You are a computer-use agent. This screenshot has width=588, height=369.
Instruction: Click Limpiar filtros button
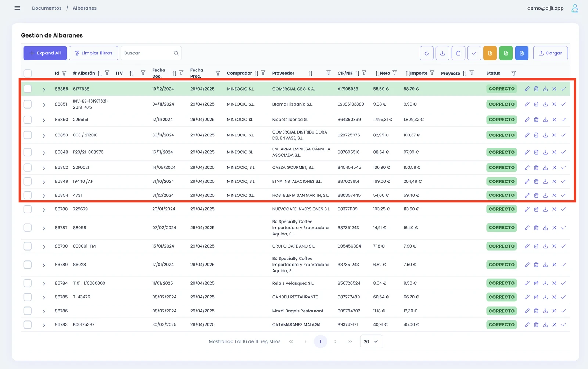coord(93,53)
